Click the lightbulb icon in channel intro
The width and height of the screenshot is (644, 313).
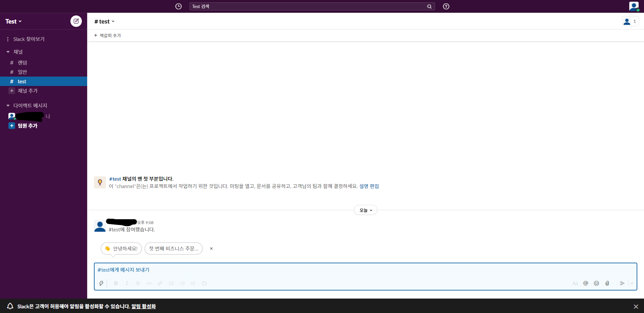click(100, 182)
